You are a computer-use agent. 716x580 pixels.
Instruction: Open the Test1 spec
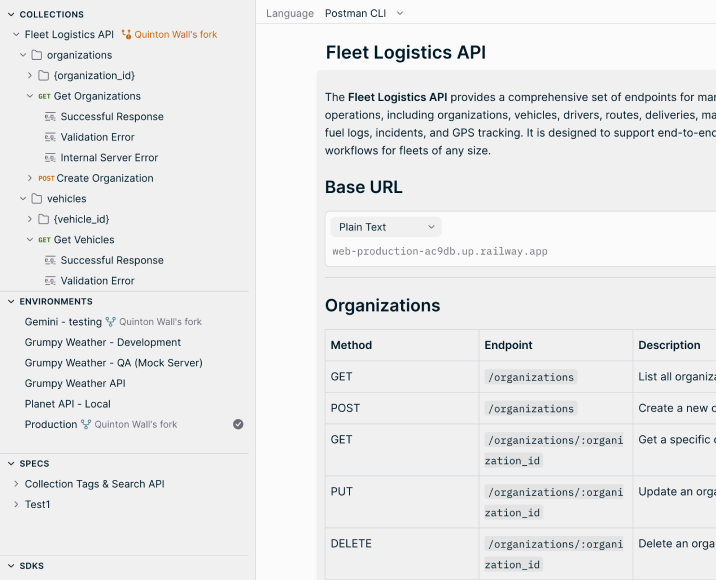click(x=37, y=505)
